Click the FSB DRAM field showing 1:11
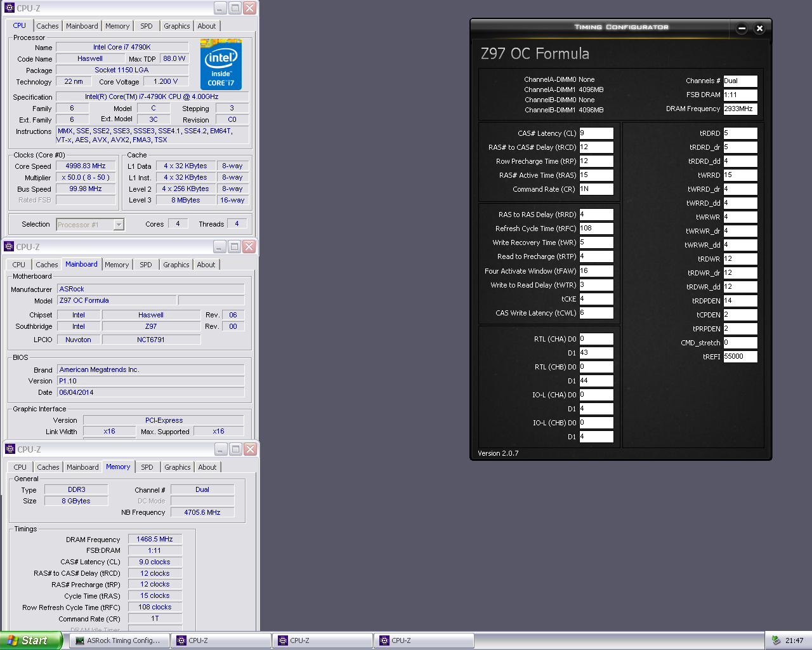 click(740, 95)
